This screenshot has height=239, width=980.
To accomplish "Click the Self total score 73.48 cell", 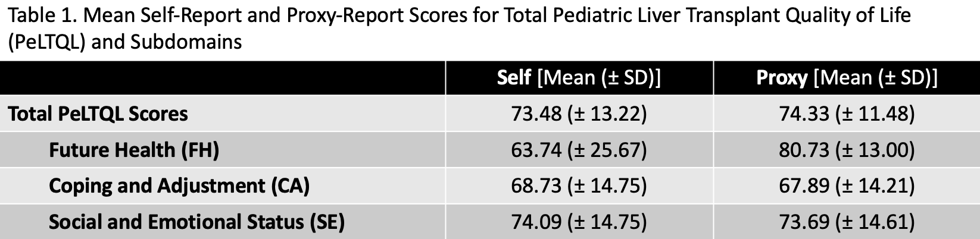I will [579, 114].
